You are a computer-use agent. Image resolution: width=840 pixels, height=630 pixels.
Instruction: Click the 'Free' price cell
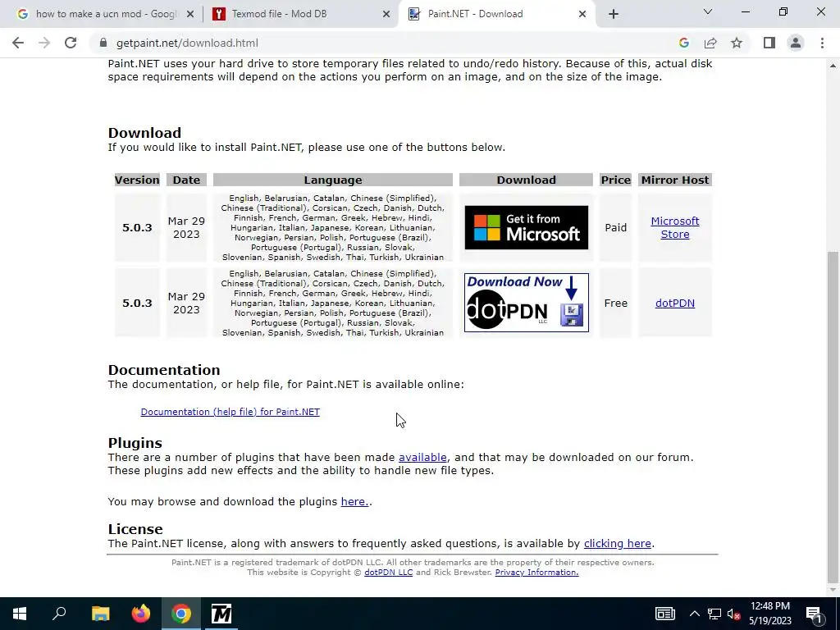pyautogui.click(x=615, y=304)
